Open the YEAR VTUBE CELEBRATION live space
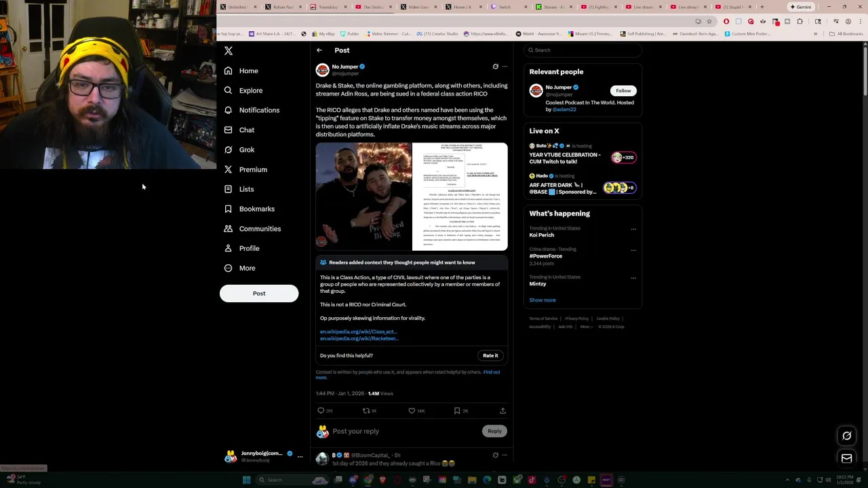 [x=583, y=155]
